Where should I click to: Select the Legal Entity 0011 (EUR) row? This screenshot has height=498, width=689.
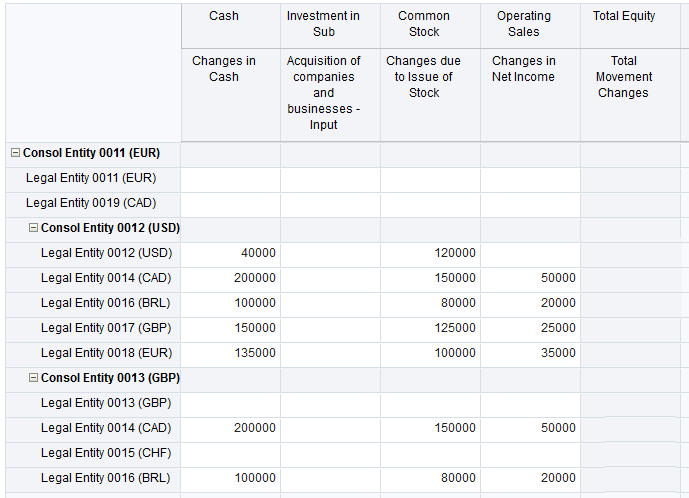coord(91,178)
